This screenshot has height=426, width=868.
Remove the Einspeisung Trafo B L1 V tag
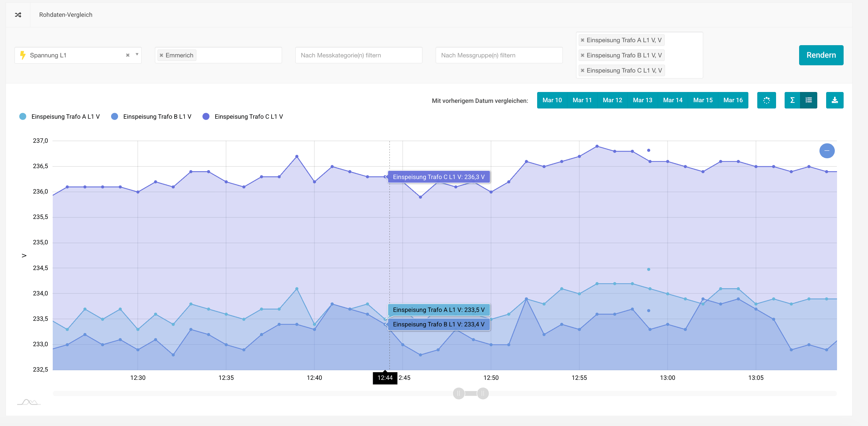pos(583,55)
